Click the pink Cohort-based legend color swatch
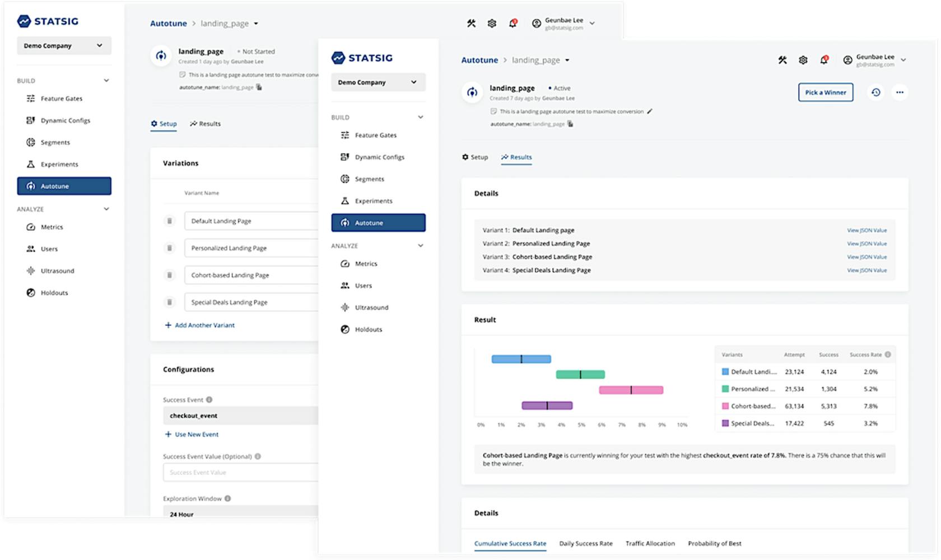The height and width of the screenshot is (560, 941). click(x=725, y=406)
